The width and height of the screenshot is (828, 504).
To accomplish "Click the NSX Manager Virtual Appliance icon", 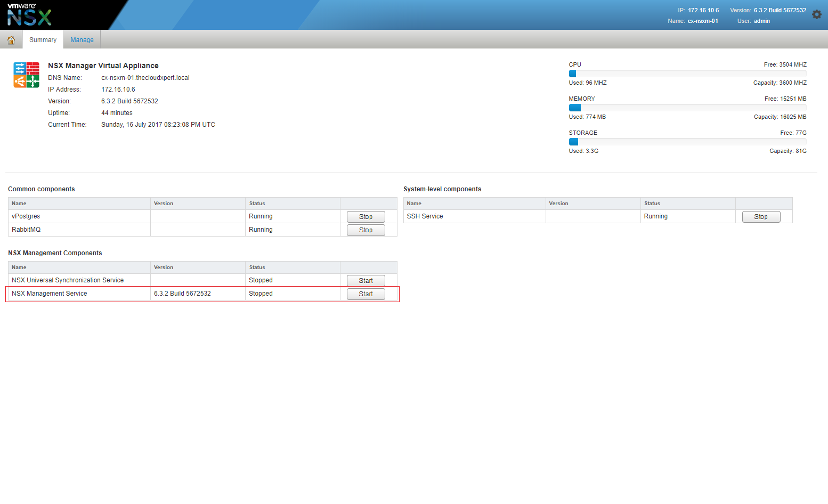I will (26, 75).
